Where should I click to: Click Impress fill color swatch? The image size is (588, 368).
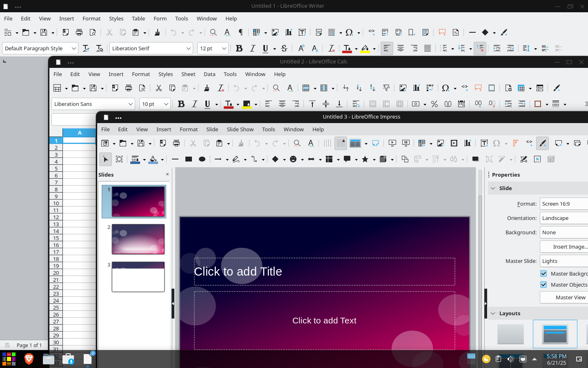pyautogui.click(x=153, y=159)
